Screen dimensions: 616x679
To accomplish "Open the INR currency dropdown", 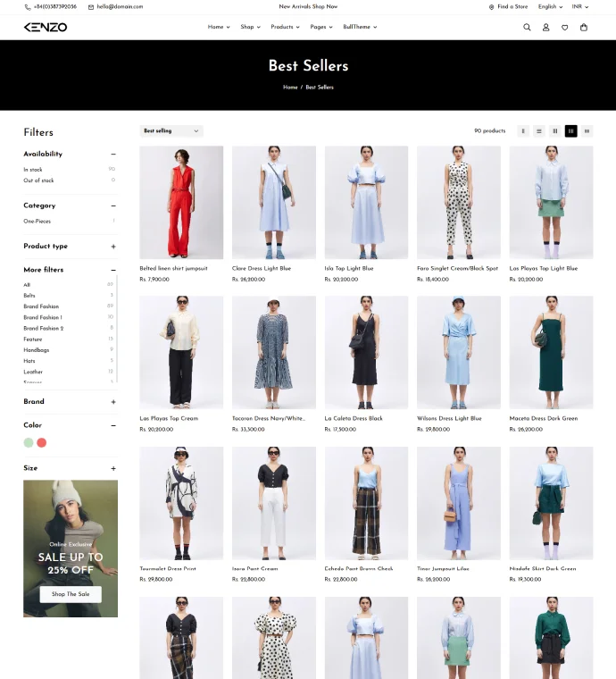I will point(580,6).
